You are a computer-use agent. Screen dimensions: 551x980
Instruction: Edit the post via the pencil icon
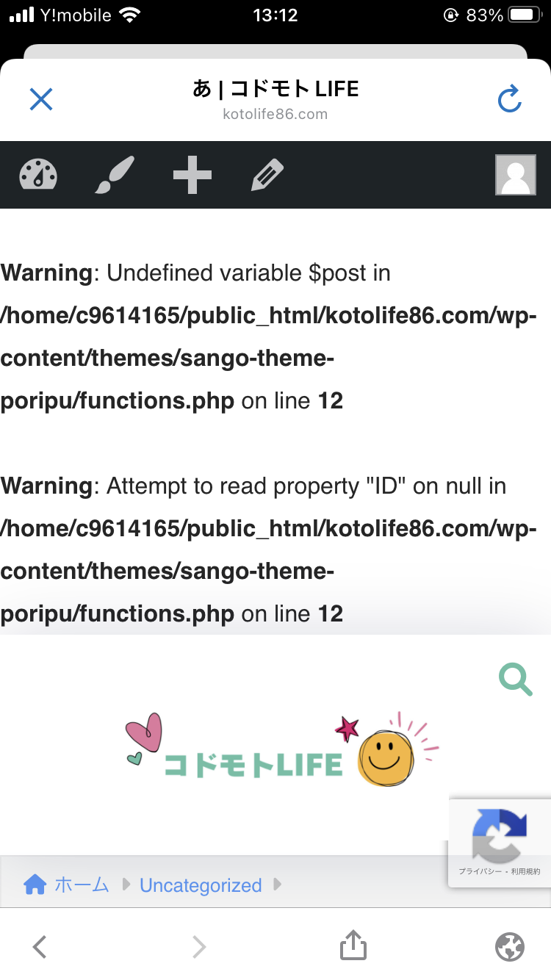pyautogui.click(x=268, y=175)
